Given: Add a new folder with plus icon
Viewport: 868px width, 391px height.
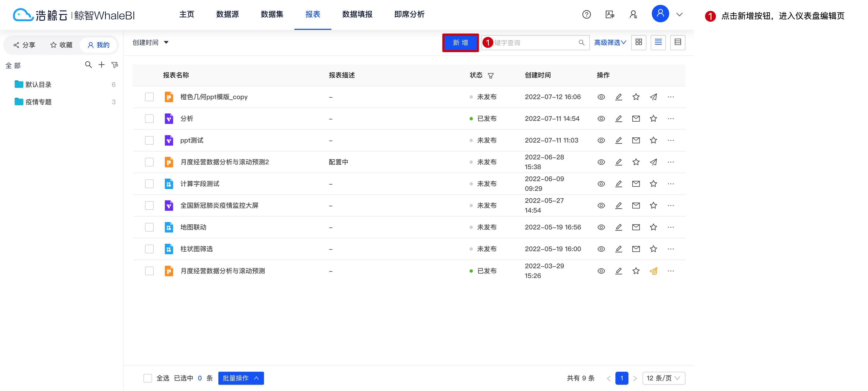Looking at the screenshot, I should tap(101, 64).
